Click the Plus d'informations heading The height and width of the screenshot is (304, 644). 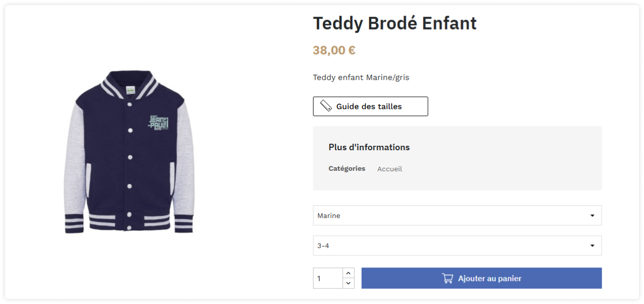pyautogui.click(x=369, y=147)
